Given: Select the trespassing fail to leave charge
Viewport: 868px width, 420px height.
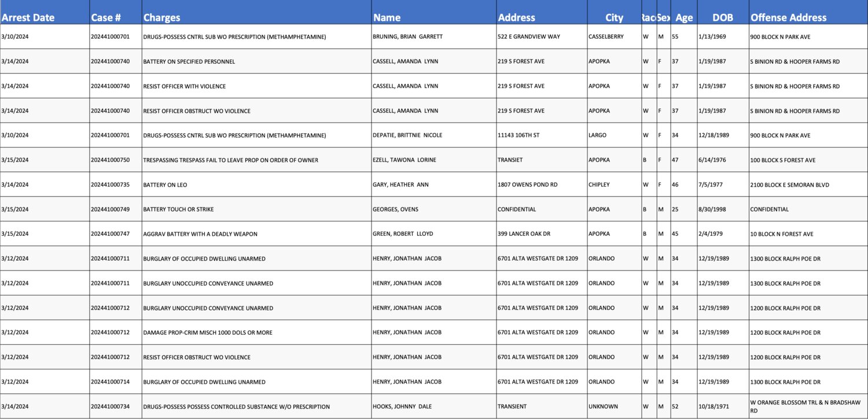Looking at the screenshot, I should 231,160.
